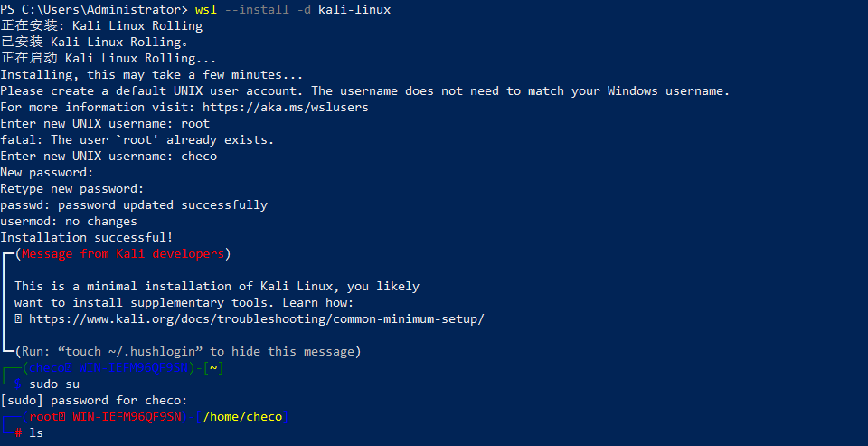Viewport: 868px width, 446px height.
Task: Click the tilde directory in the user prompt
Action: click(213, 368)
